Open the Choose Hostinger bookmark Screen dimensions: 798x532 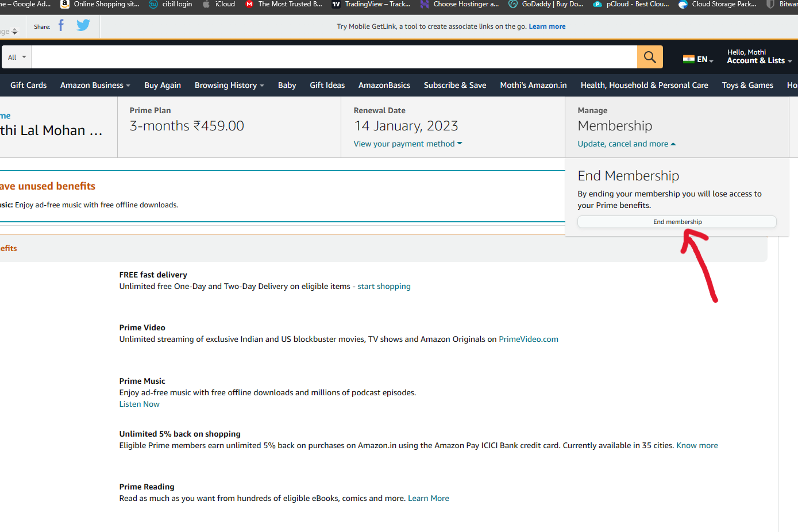pyautogui.click(x=460, y=4)
